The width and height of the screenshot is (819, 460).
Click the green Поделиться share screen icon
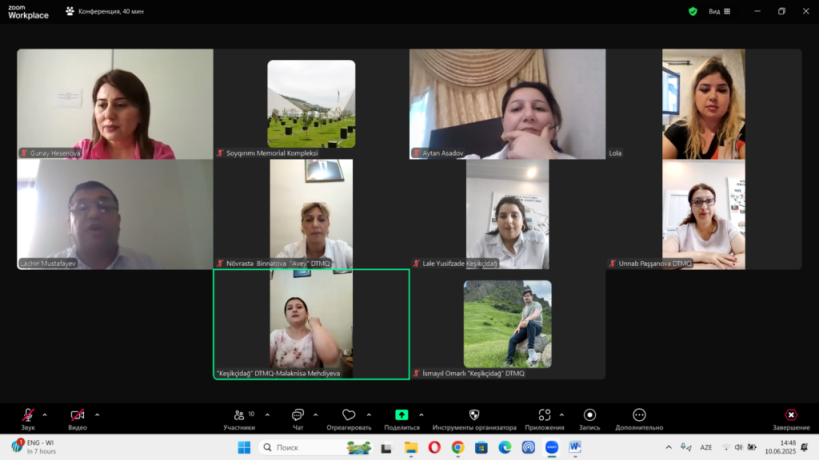click(401, 415)
